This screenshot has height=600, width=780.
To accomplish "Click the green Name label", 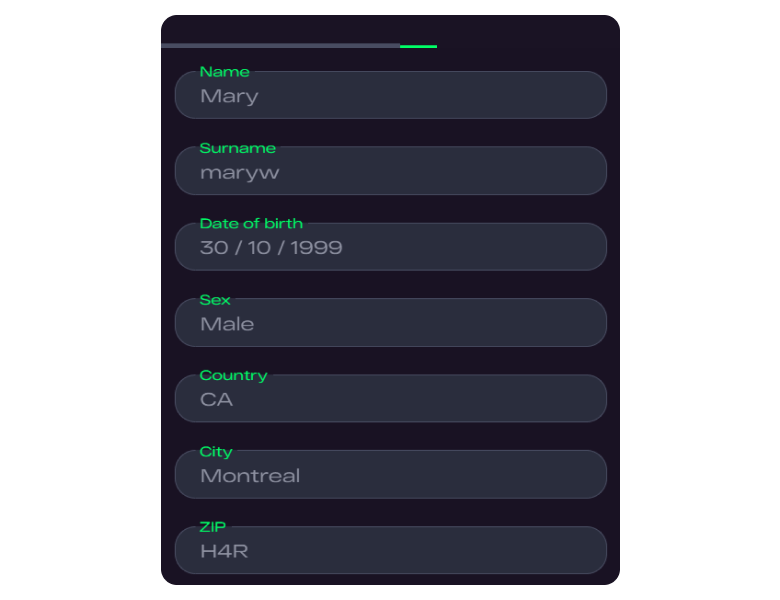I will click(224, 72).
